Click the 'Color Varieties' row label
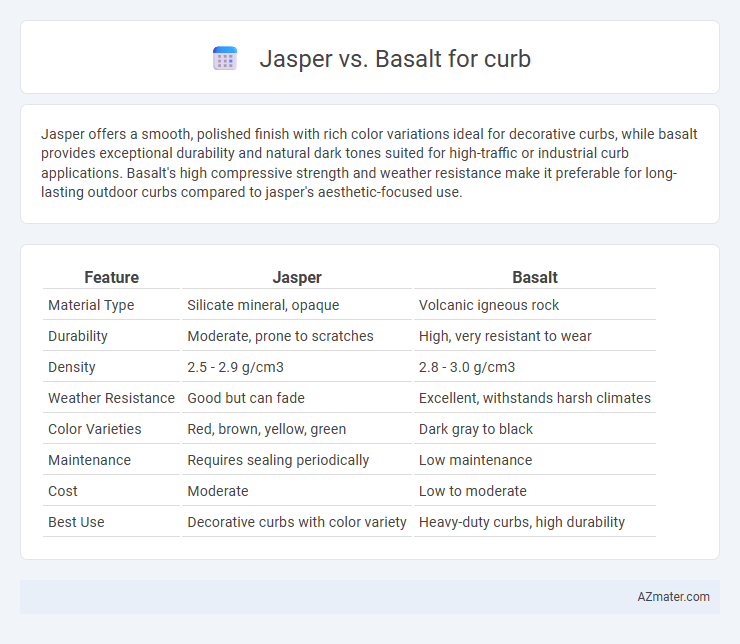Viewport: 740px width, 644px height. coord(94,429)
